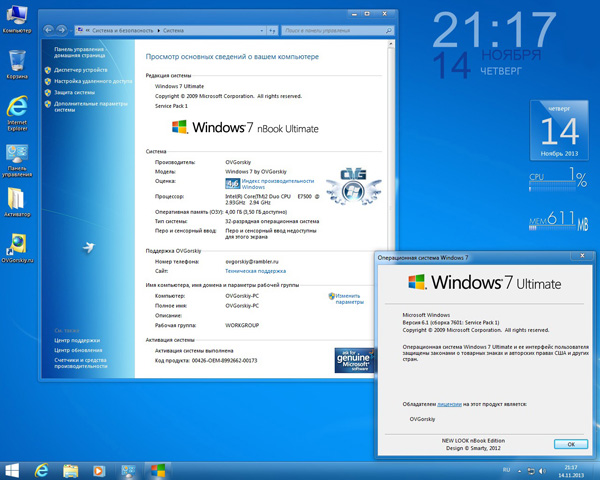Switch to Windows flag taskbar button
Screen dimensions: 600x480
point(158,471)
